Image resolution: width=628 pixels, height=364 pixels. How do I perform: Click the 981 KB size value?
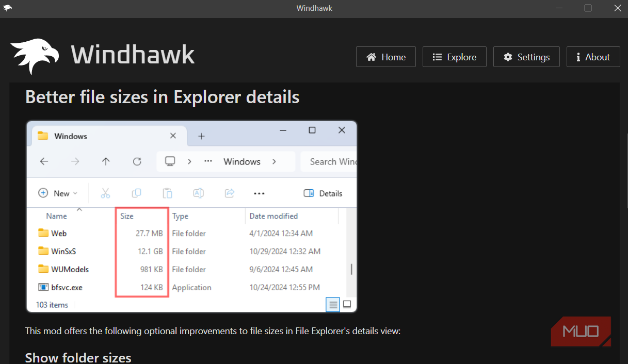click(x=152, y=269)
